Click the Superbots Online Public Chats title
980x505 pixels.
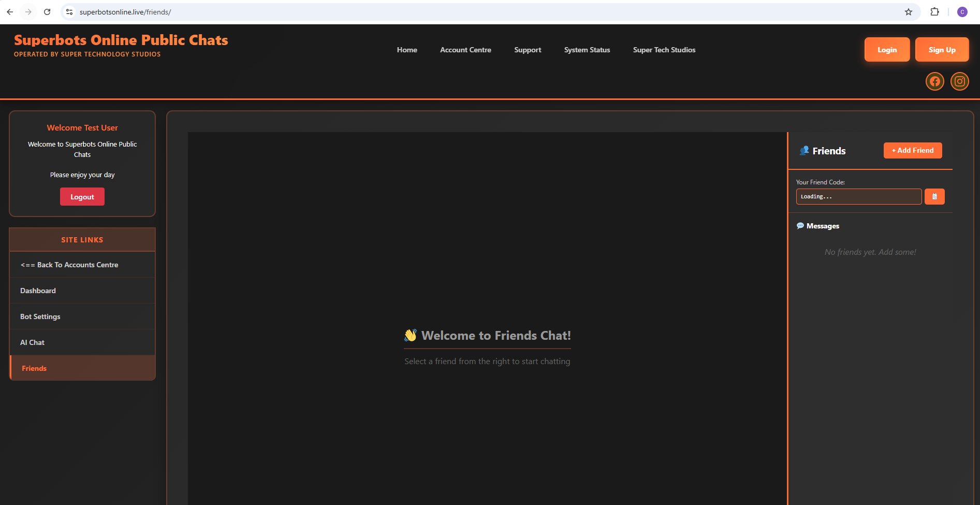[x=121, y=40]
